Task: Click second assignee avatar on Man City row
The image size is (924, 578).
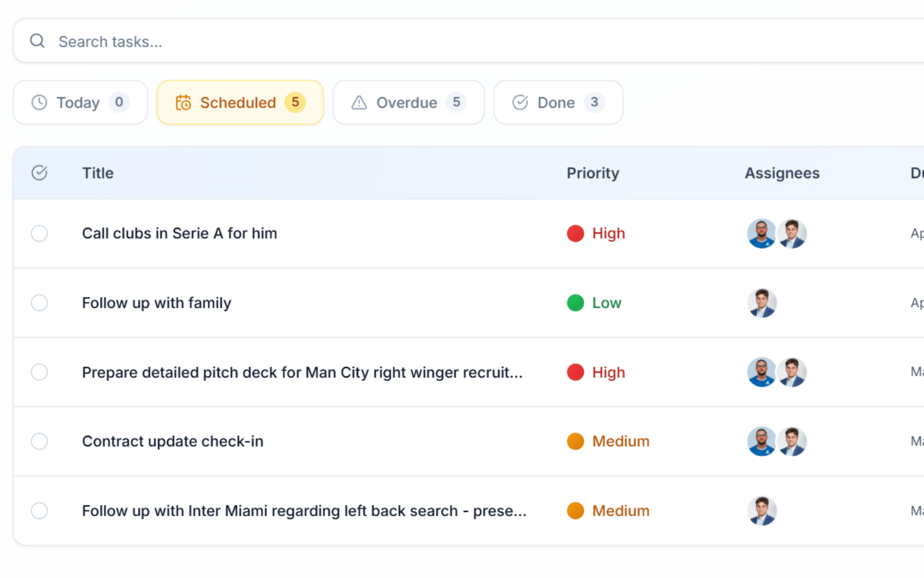Action: coord(792,372)
